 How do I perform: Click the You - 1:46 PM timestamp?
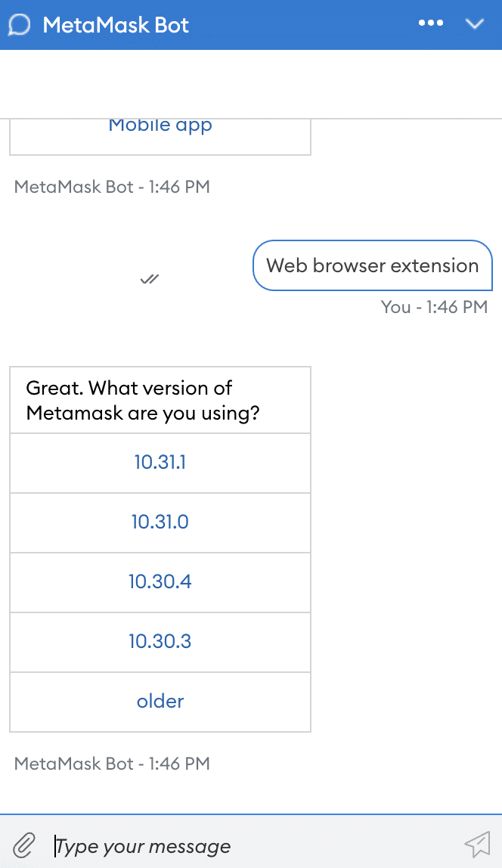[434, 307]
